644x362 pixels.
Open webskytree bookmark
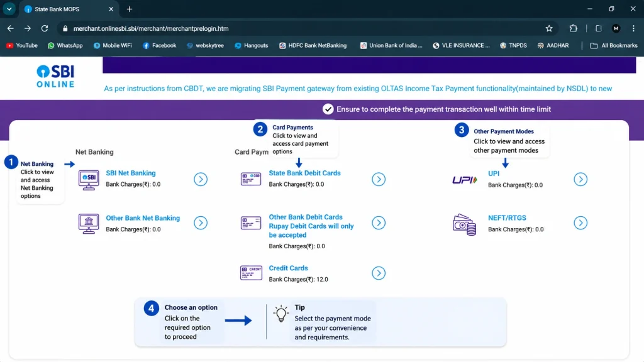tap(205, 45)
